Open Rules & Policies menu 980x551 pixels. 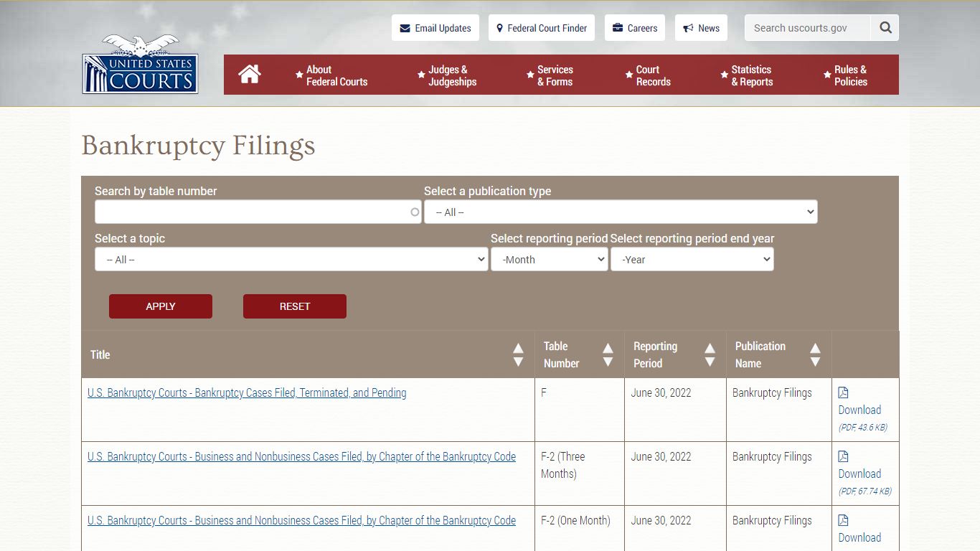click(x=845, y=75)
